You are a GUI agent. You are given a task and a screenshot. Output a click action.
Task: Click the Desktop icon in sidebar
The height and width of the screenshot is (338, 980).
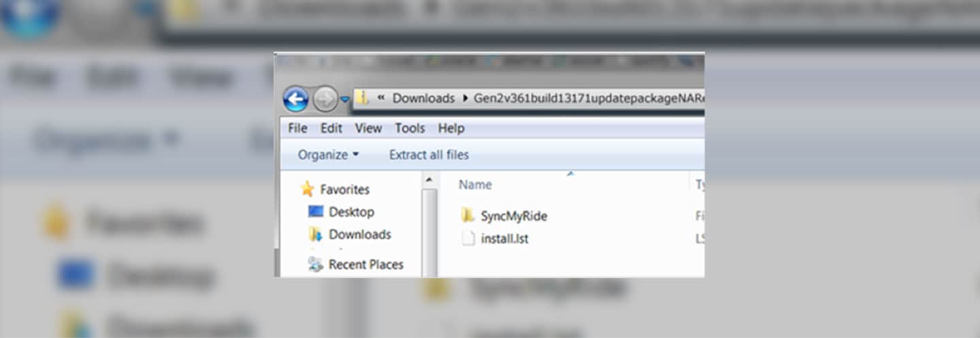pyautogui.click(x=316, y=212)
